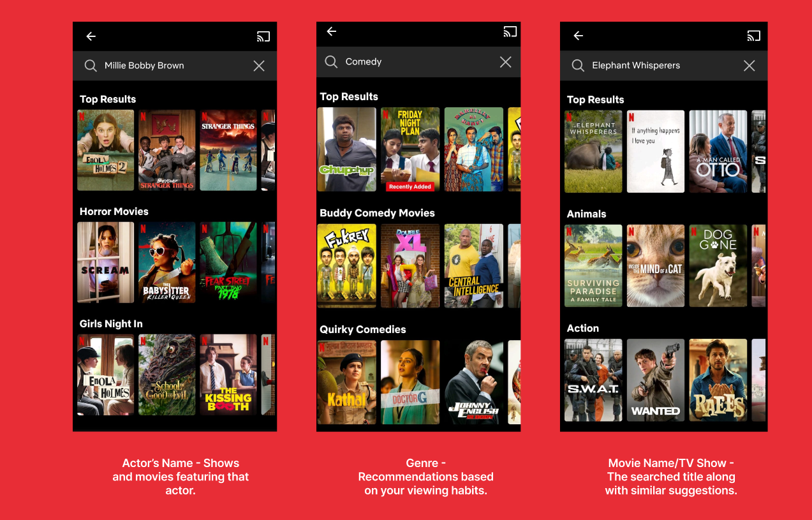Tap Animals row heading

(586, 214)
